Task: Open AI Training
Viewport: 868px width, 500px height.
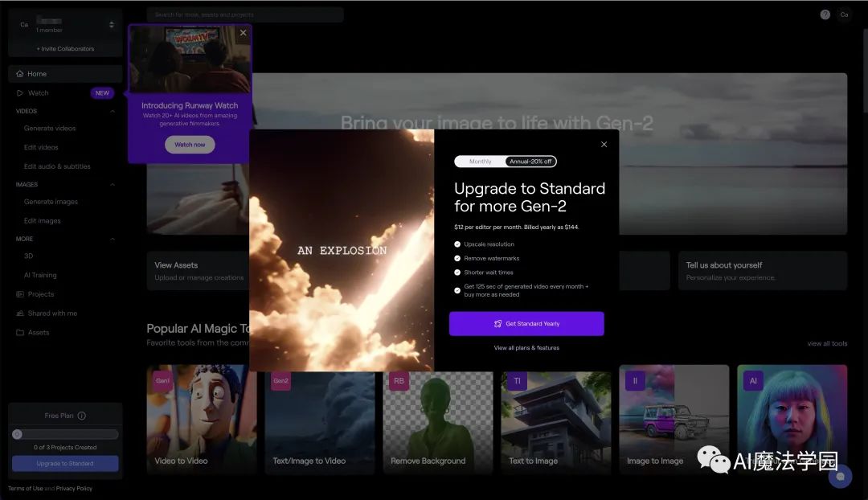Action: [40, 275]
